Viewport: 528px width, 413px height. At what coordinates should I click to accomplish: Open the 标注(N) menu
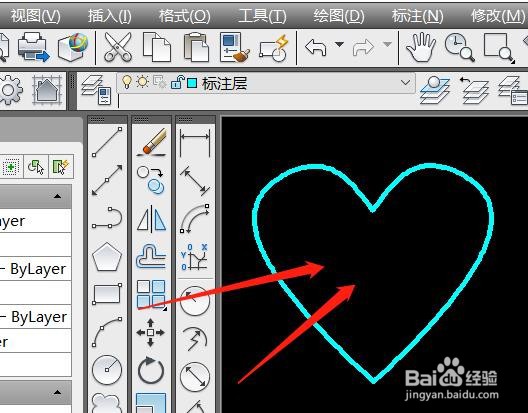(x=418, y=16)
